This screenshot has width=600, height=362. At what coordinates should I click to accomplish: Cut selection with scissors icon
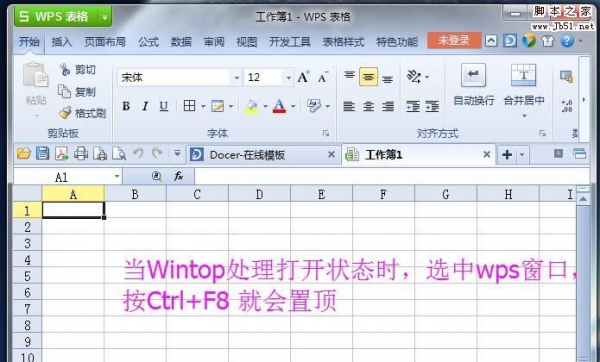(x=65, y=69)
